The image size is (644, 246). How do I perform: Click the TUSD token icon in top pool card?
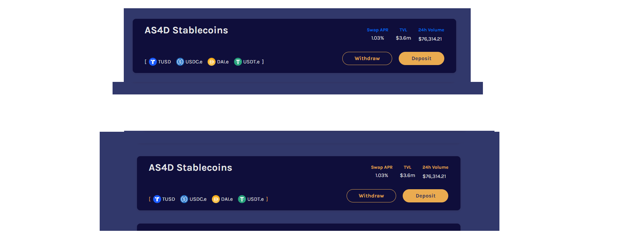click(x=153, y=62)
